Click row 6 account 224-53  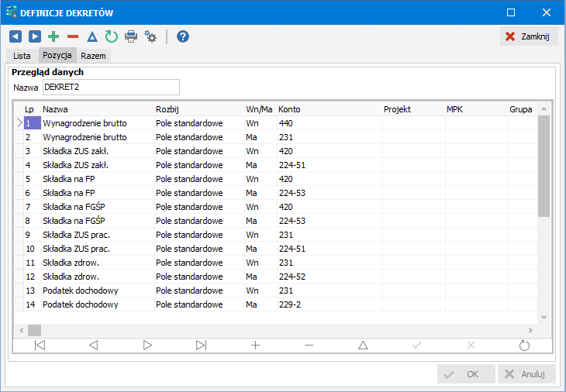pos(330,193)
